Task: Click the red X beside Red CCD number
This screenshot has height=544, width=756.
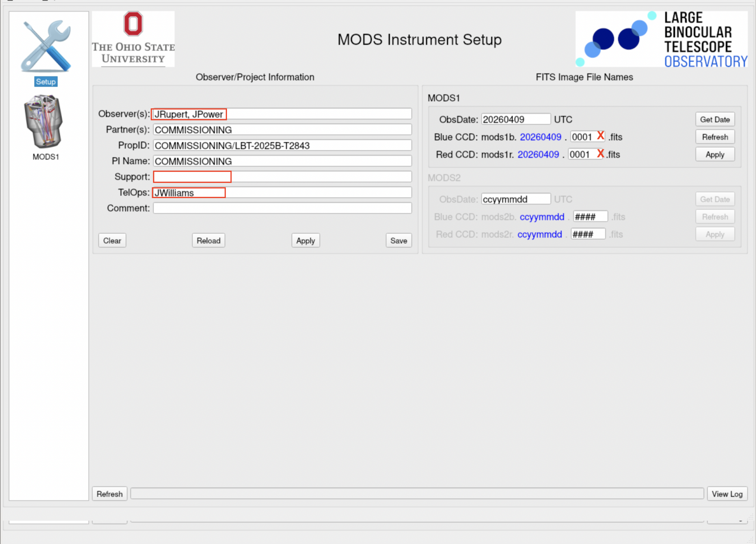Action: click(600, 153)
